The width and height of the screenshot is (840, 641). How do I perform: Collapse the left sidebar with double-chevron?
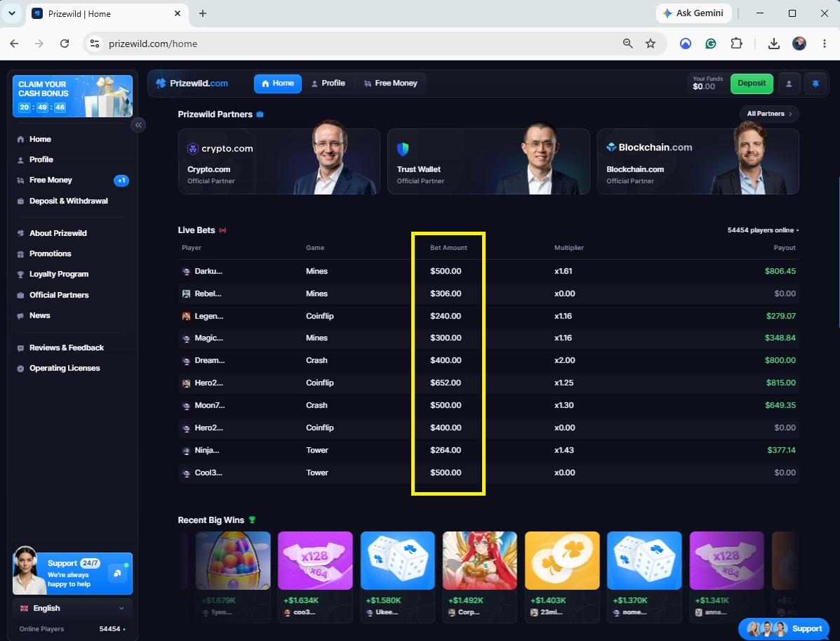point(138,125)
